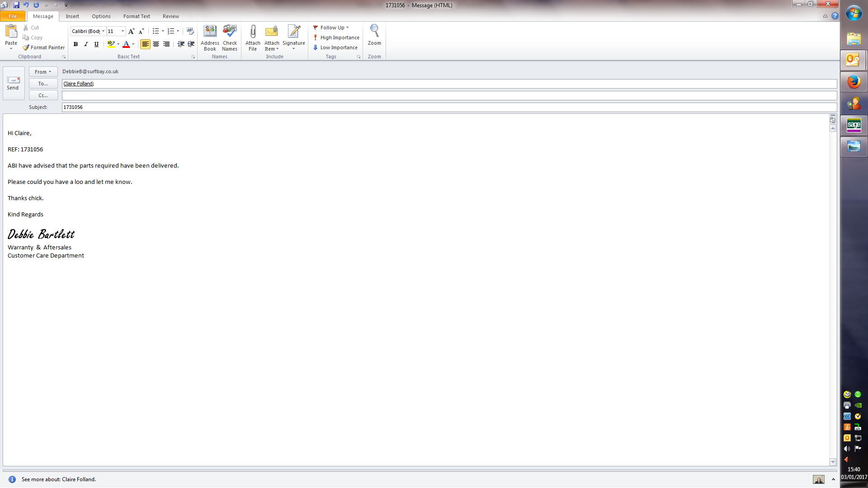This screenshot has height=488, width=868.
Task: Apply the red font color swatch
Action: pyautogui.click(x=126, y=44)
